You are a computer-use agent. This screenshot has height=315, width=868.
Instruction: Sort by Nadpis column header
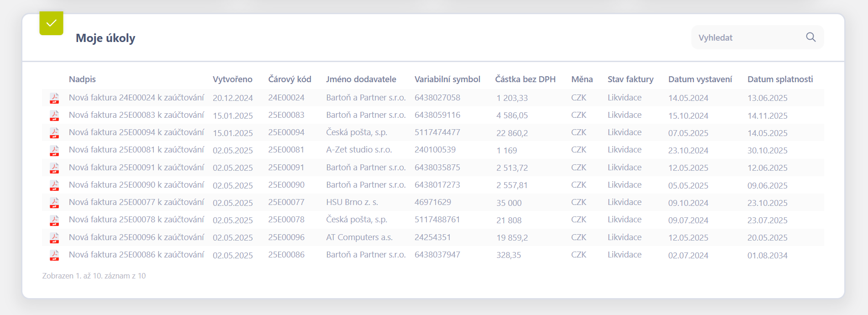[82, 79]
